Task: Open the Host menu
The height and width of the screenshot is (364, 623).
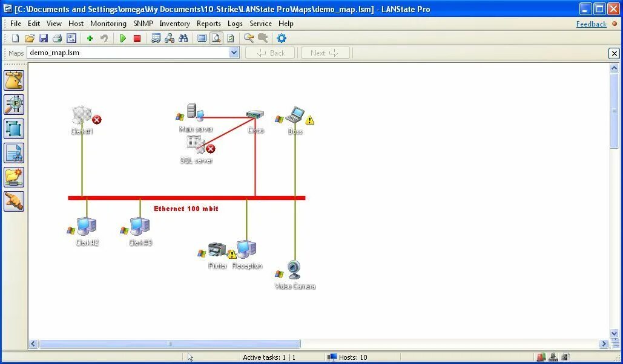Action: click(76, 24)
